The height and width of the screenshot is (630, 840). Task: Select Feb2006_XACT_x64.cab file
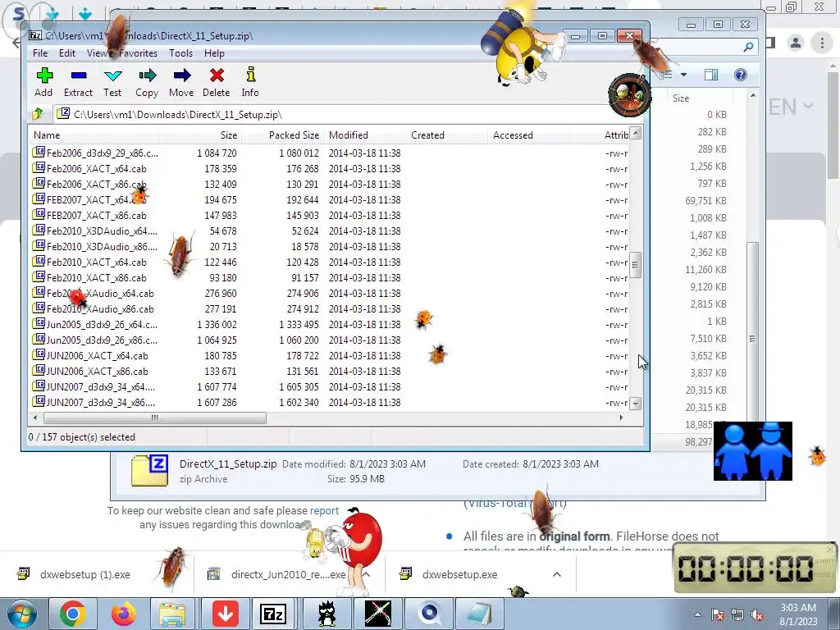click(97, 169)
